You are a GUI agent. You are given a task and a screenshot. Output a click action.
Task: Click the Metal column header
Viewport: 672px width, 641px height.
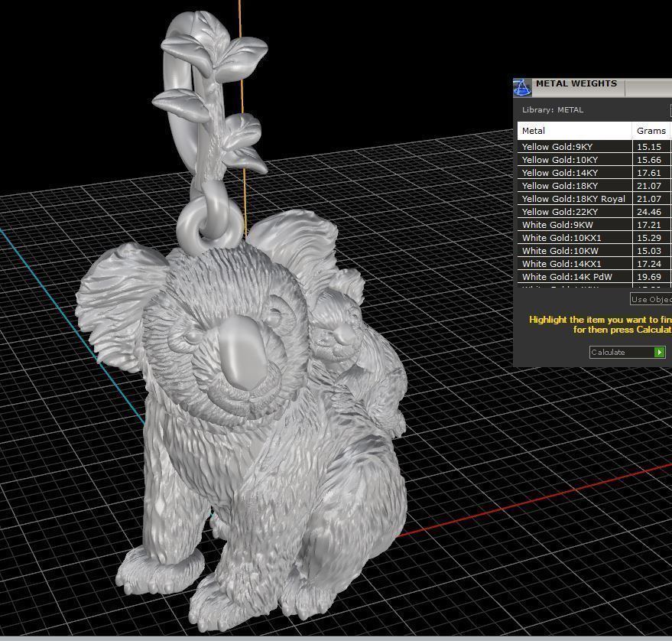point(574,131)
